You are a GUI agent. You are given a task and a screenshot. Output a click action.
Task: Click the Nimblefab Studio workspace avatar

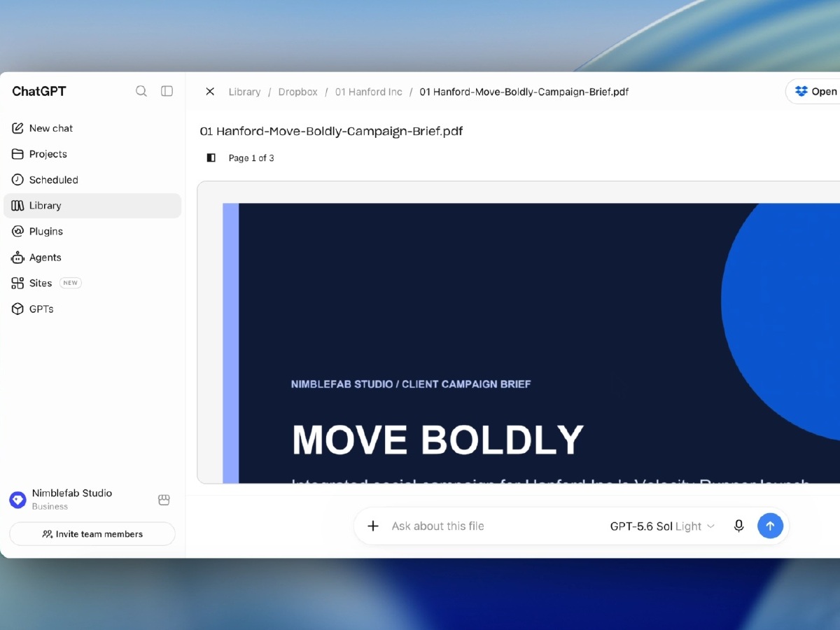coord(17,500)
